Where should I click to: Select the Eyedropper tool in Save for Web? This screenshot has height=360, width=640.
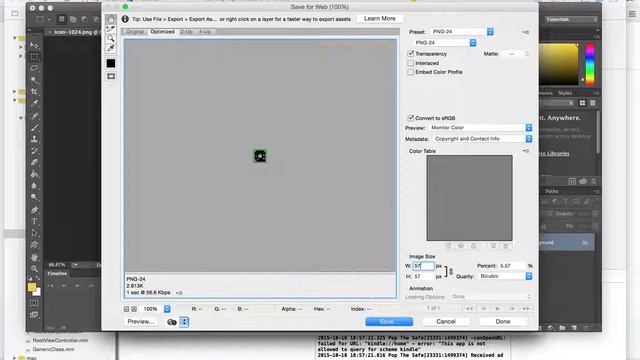(111, 49)
